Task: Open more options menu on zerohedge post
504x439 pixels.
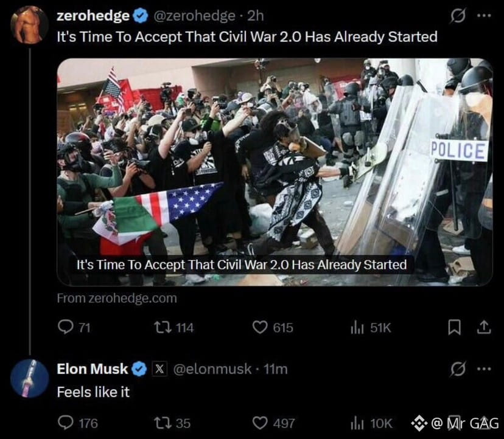Action: click(484, 15)
